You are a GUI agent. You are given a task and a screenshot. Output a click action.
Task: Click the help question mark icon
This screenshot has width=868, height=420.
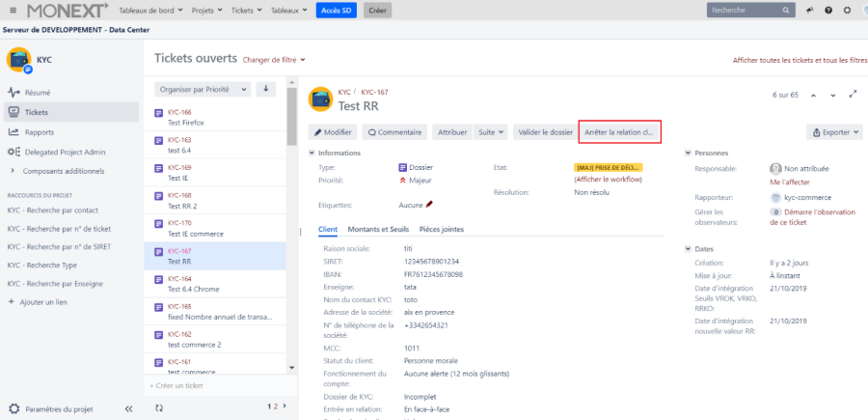coord(828,11)
